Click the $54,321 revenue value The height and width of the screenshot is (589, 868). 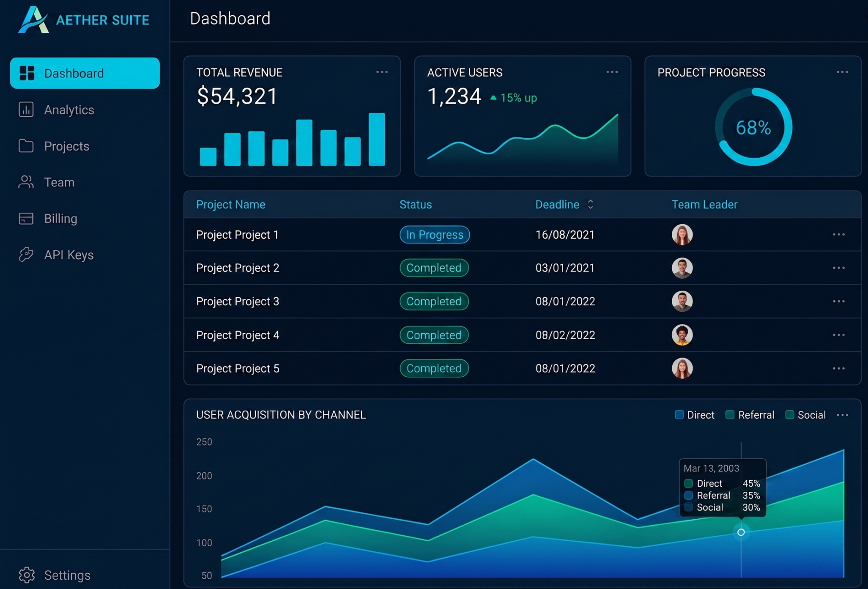[237, 96]
